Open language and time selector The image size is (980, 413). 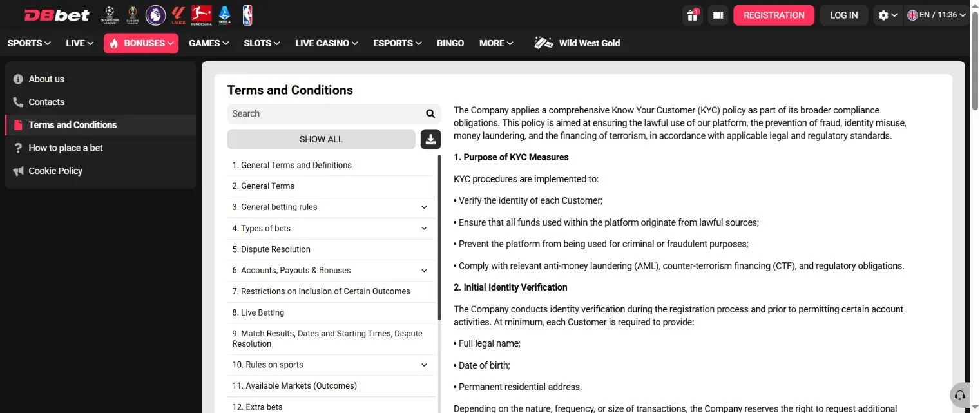pyautogui.click(x=936, y=15)
